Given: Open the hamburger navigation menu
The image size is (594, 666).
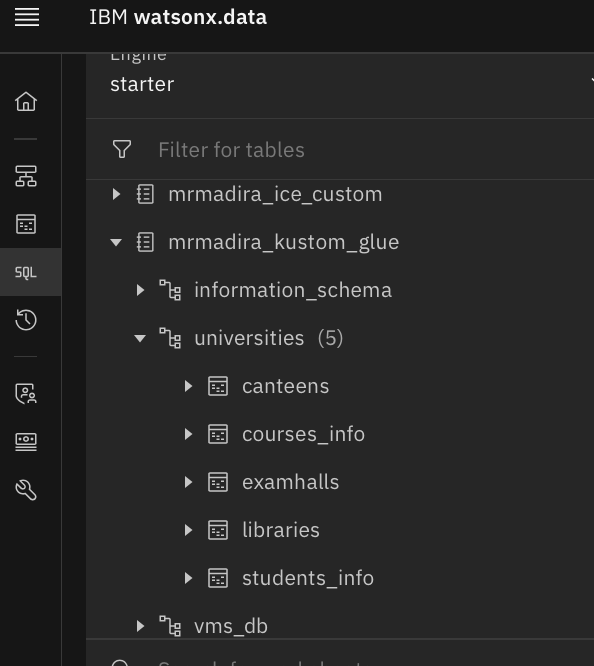Looking at the screenshot, I should (27, 17).
